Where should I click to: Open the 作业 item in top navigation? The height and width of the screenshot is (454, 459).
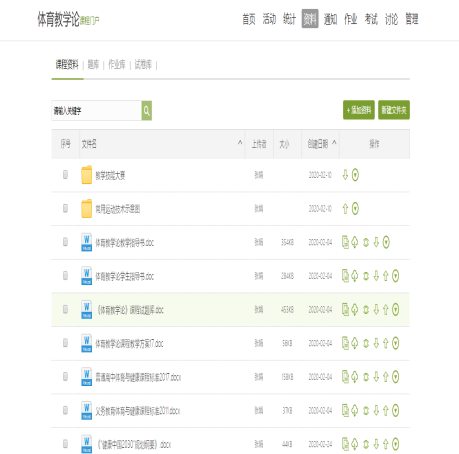[x=351, y=19]
